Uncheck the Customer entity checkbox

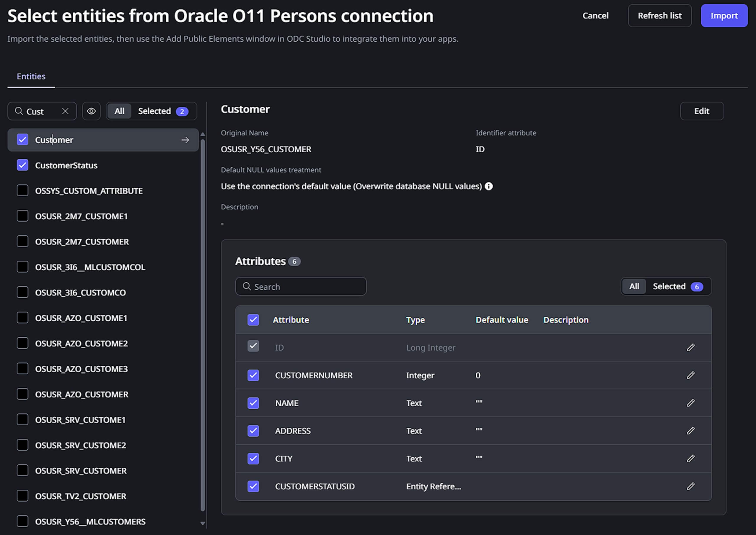click(22, 140)
